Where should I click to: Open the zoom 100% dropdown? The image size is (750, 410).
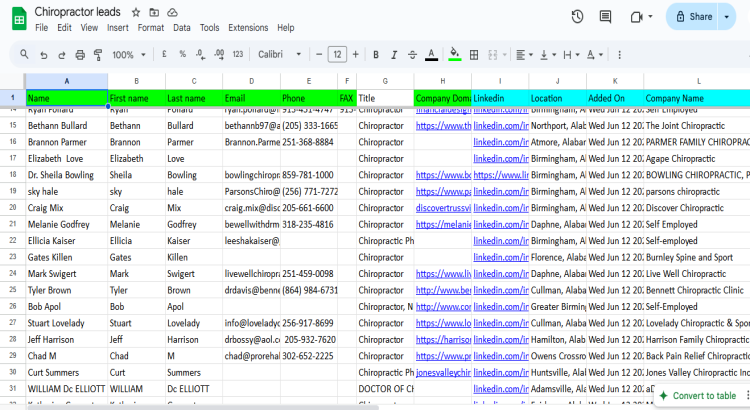tap(128, 54)
